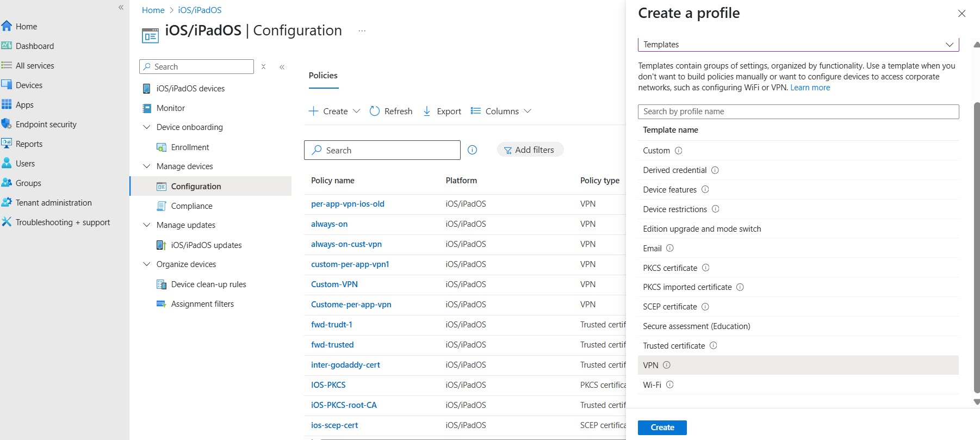This screenshot has width=980, height=440.
Task: Collapse the left navigation sidebar
Action: click(121, 8)
